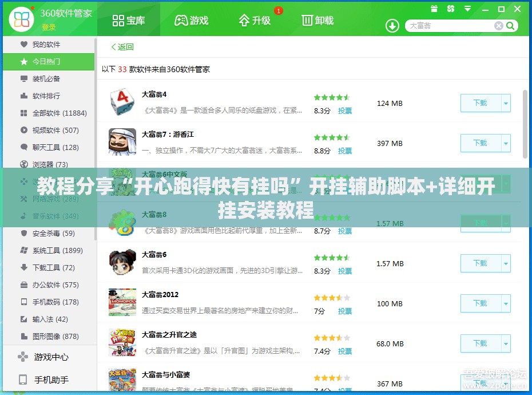Click the 大富翁8 app icon
This screenshot has height=395, width=532.
pos(122,223)
